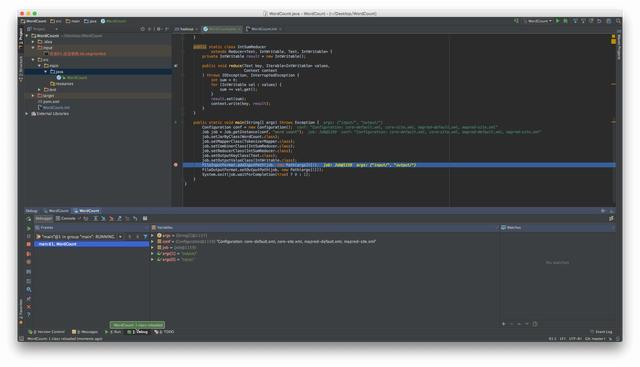Expand the args[1] variable row
The image size is (640, 367).
coord(153,254)
